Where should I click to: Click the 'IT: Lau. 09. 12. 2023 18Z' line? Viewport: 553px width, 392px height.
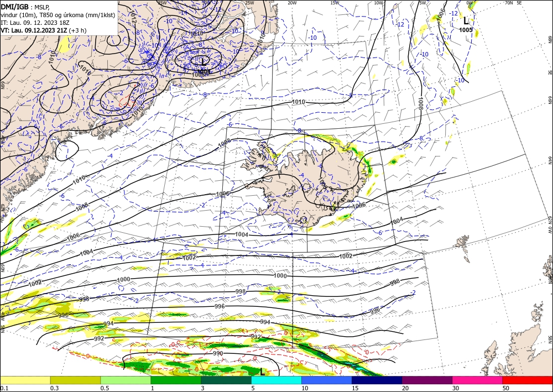point(35,23)
